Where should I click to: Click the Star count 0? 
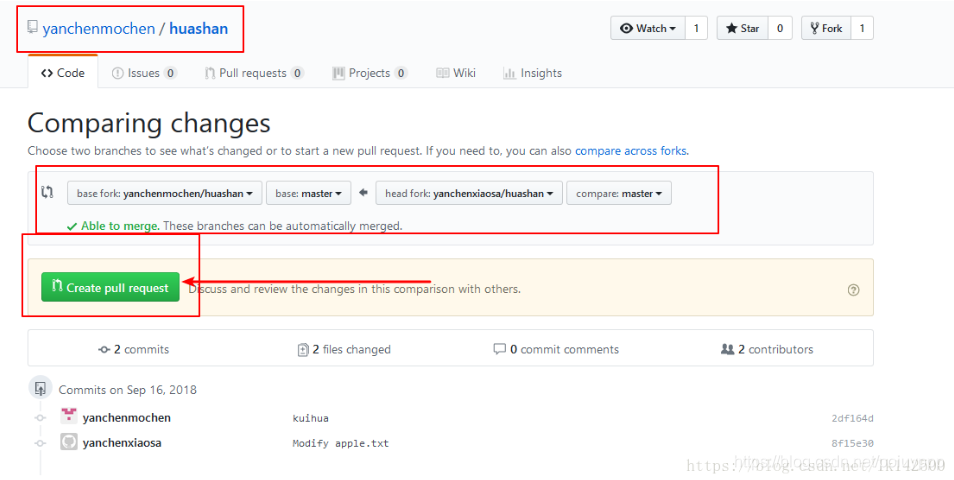pyautogui.click(x=780, y=28)
